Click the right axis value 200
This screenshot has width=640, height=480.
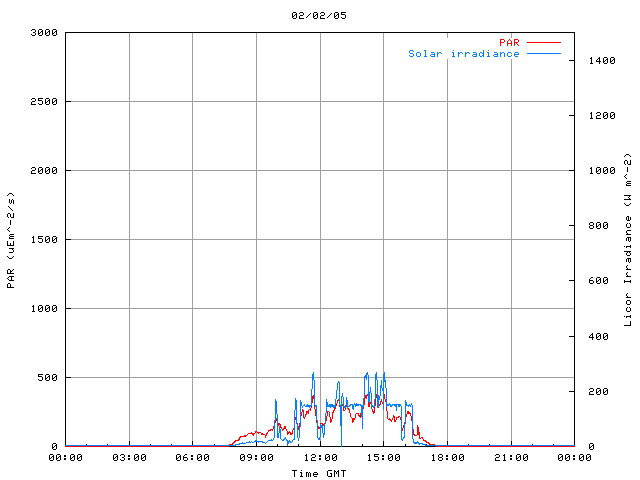598,392
